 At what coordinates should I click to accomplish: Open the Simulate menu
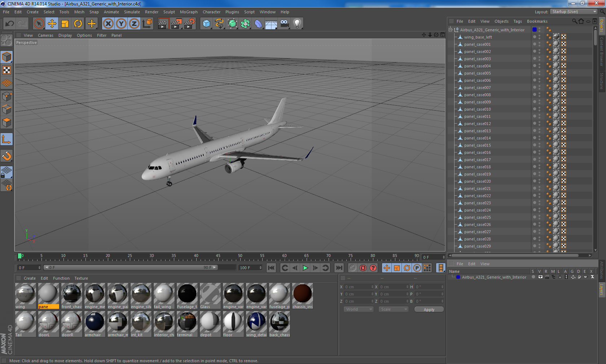pos(132,12)
